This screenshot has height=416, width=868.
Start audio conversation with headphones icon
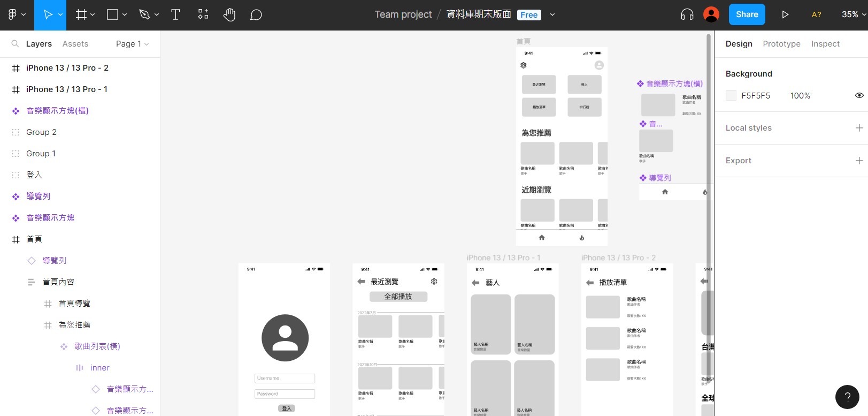click(687, 15)
